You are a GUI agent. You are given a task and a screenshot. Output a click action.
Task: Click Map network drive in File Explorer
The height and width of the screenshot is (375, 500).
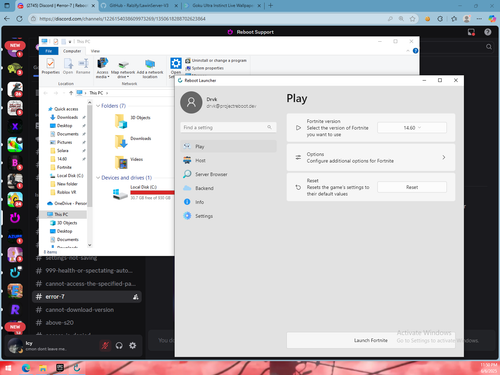click(x=123, y=69)
